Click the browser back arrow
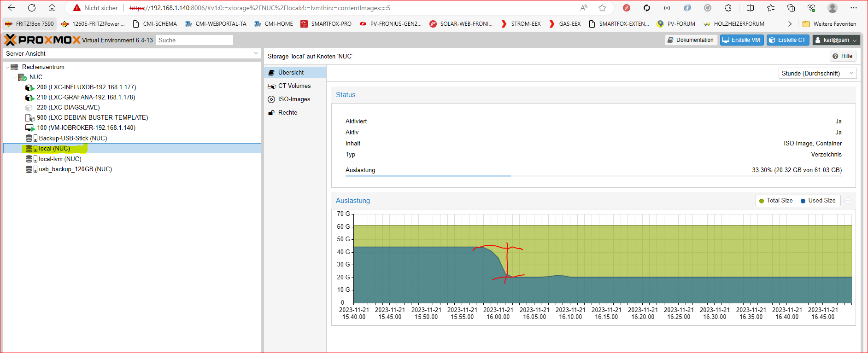 [x=12, y=8]
